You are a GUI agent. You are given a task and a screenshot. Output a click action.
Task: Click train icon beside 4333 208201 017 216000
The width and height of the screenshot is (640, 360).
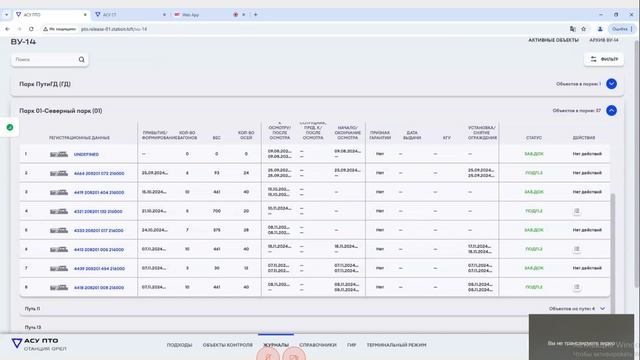[59, 230]
